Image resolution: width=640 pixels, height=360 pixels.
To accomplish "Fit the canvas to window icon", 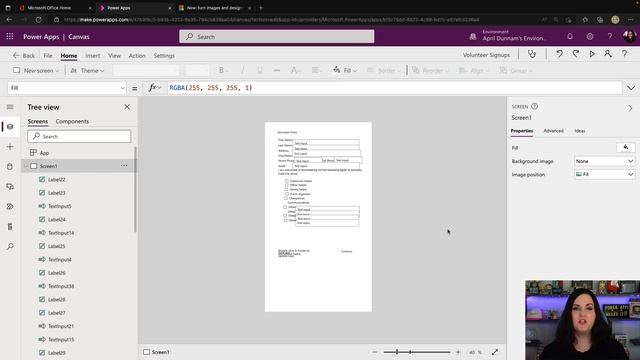I will [495, 352].
